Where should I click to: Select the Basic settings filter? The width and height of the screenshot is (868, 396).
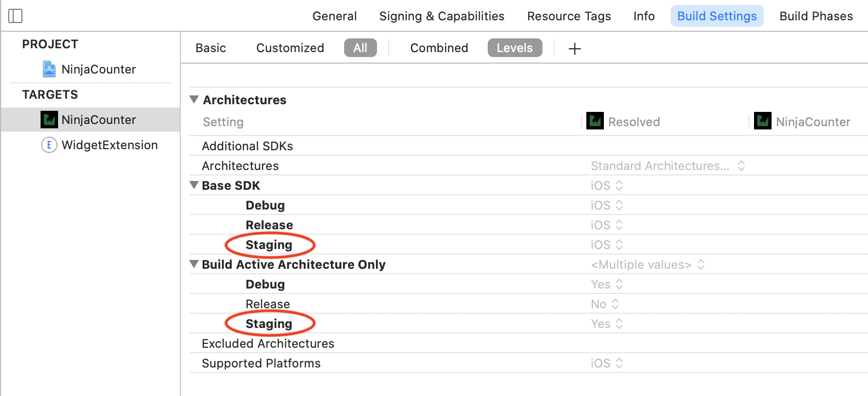pos(210,48)
